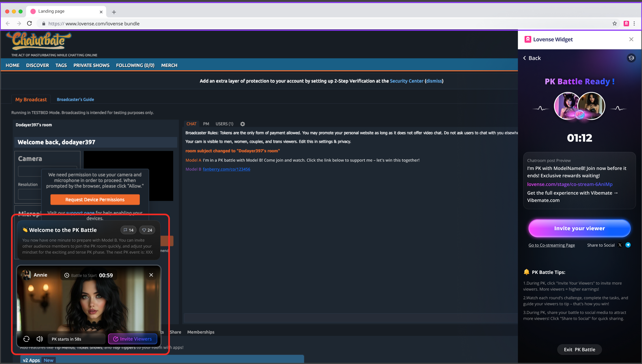The image size is (642, 364).
Task: Open Go to Co-streaming Page link
Action: tap(552, 245)
